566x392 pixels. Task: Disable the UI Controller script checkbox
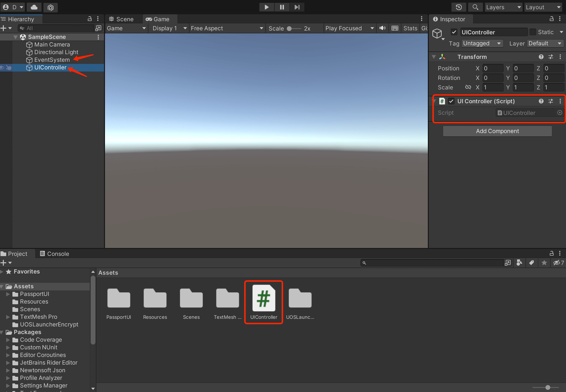pyautogui.click(x=451, y=101)
